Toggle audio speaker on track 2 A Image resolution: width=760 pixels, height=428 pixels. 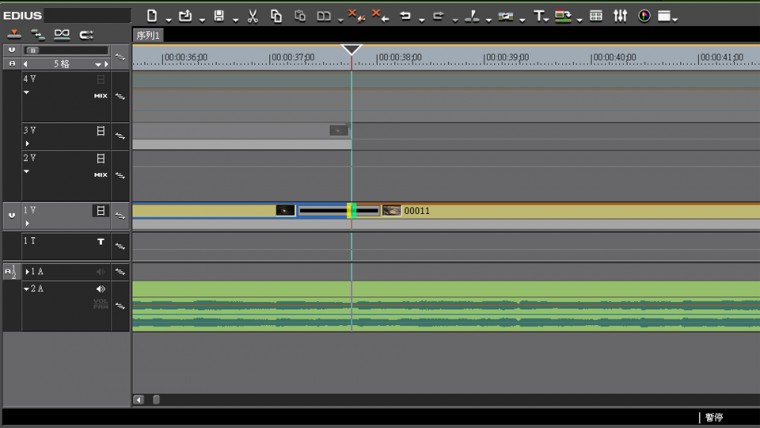tap(100, 289)
